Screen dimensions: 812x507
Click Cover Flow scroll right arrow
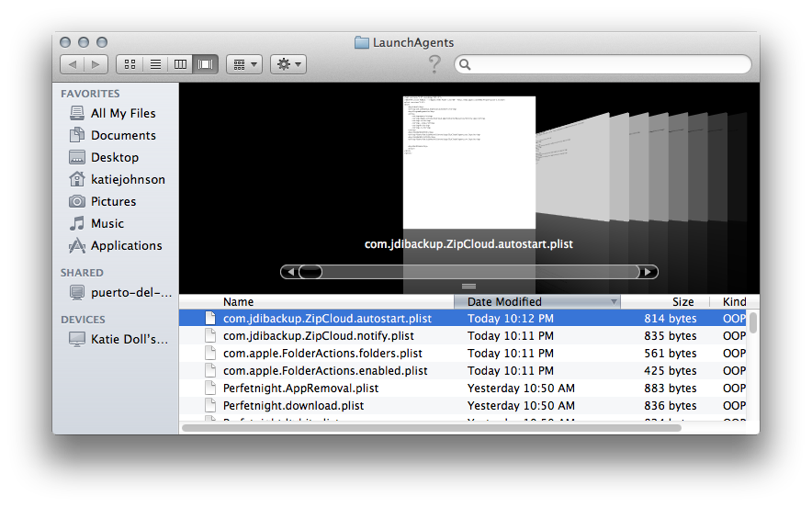click(x=648, y=272)
